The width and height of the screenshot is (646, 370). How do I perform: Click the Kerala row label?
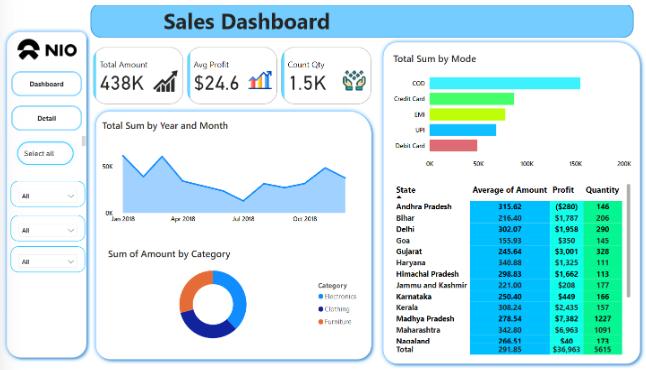(407, 307)
